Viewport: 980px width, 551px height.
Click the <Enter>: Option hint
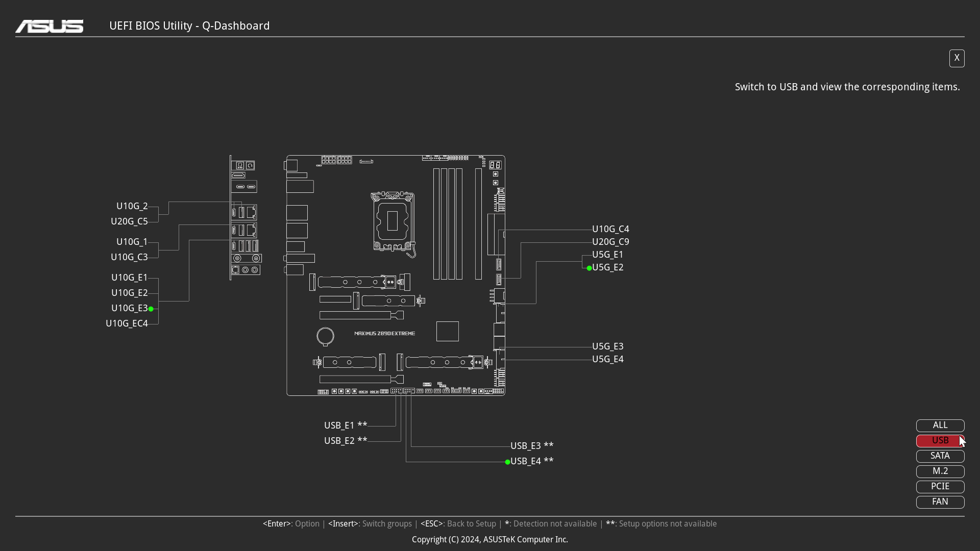point(291,524)
